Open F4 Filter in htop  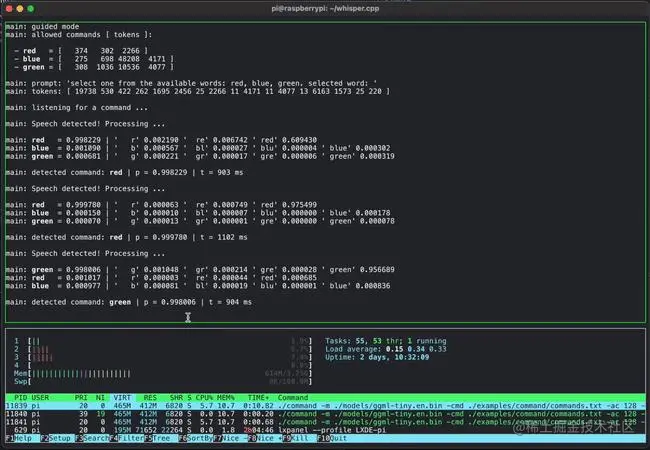pyautogui.click(x=126, y=438)
